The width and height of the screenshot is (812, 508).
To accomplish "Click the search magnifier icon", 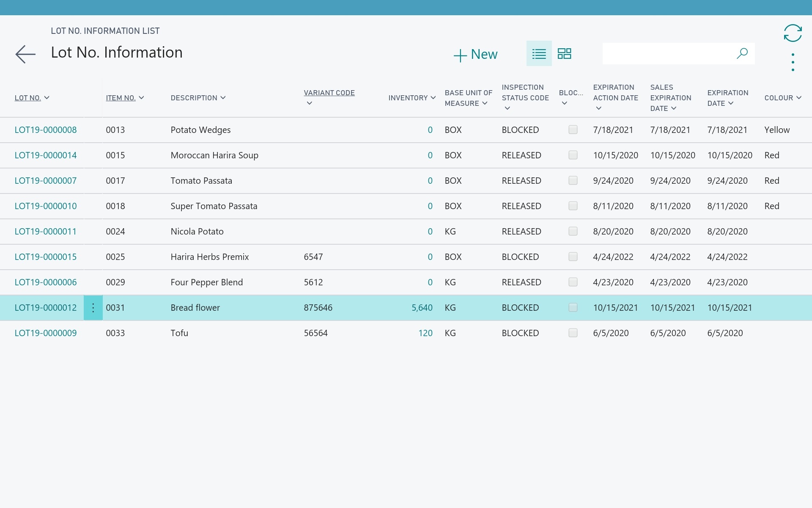I will coord(742,53).
